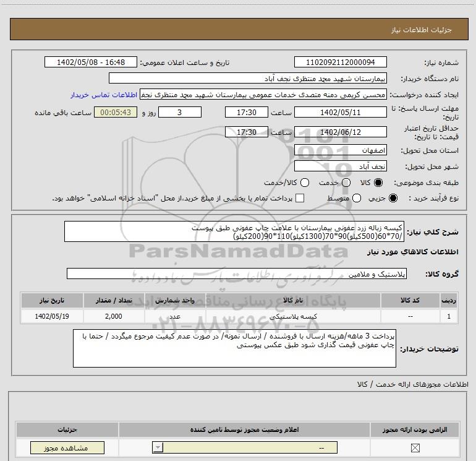Select the جزیی purchase type radio
This screenshot has height=461, width=476.
(x=393, y=198)
